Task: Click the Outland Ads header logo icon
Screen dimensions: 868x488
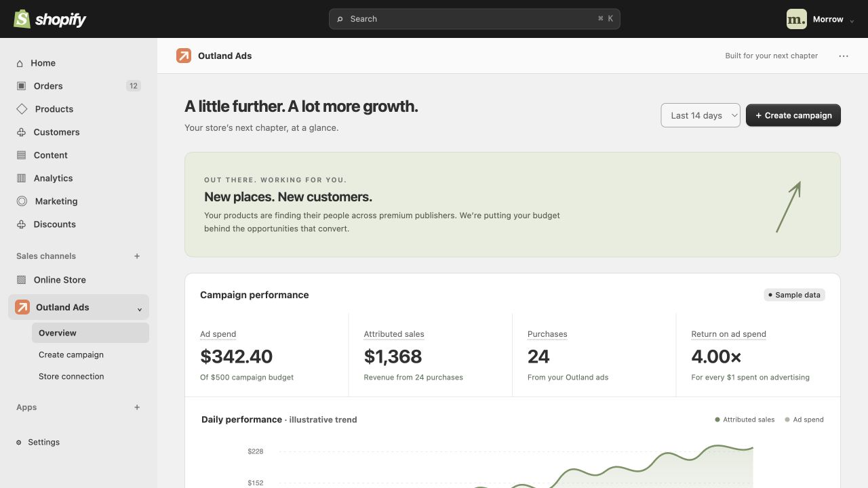Action: tap(184, 56)
